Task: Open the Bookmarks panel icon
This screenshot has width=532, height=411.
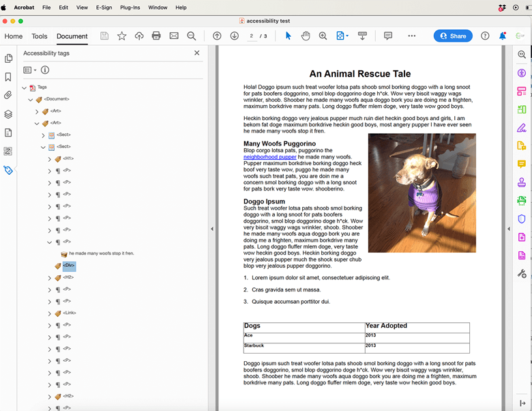Action: pyautogui.click(x=8, y=77)
